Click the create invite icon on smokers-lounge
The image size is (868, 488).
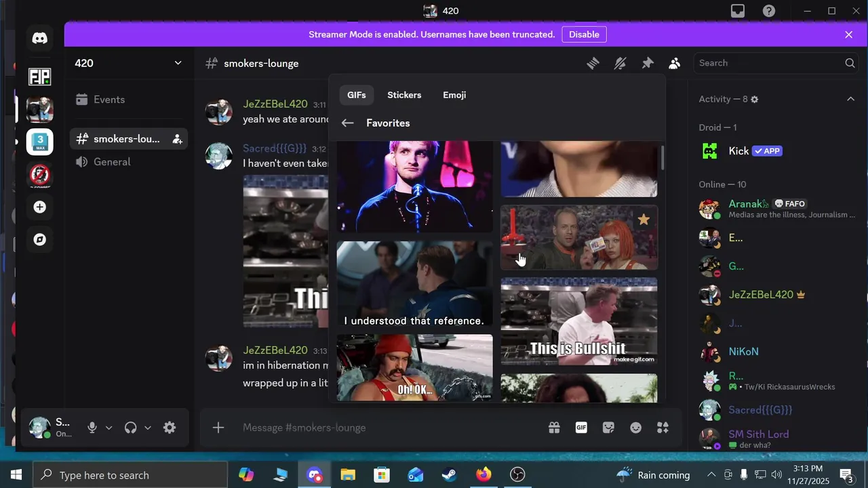point(177,139)
